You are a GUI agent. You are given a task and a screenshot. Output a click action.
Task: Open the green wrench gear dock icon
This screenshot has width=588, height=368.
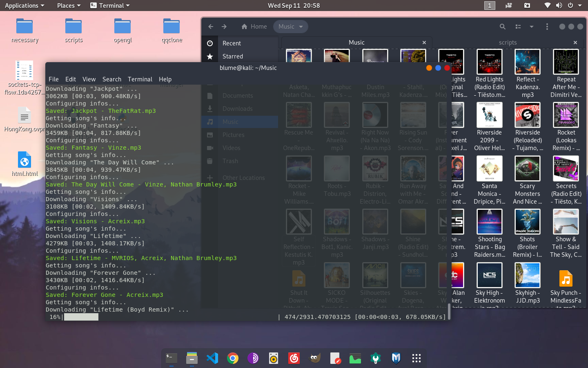coord(376,359)
